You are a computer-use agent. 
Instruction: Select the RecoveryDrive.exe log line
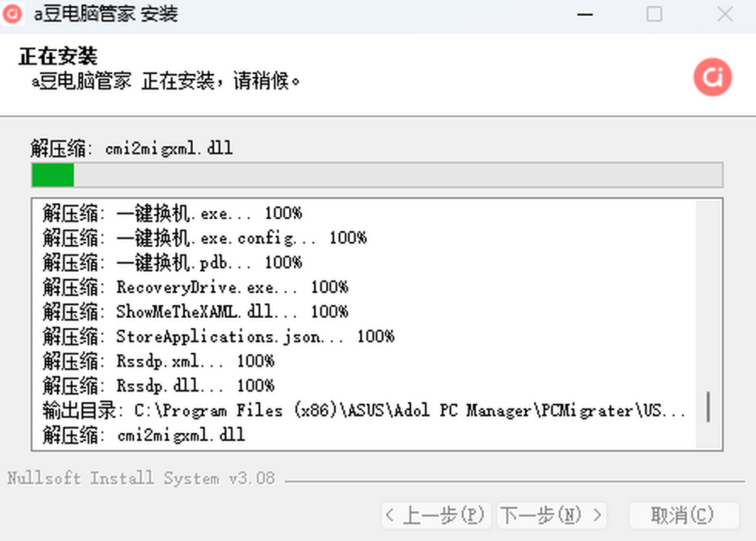[x=195, y=287]
